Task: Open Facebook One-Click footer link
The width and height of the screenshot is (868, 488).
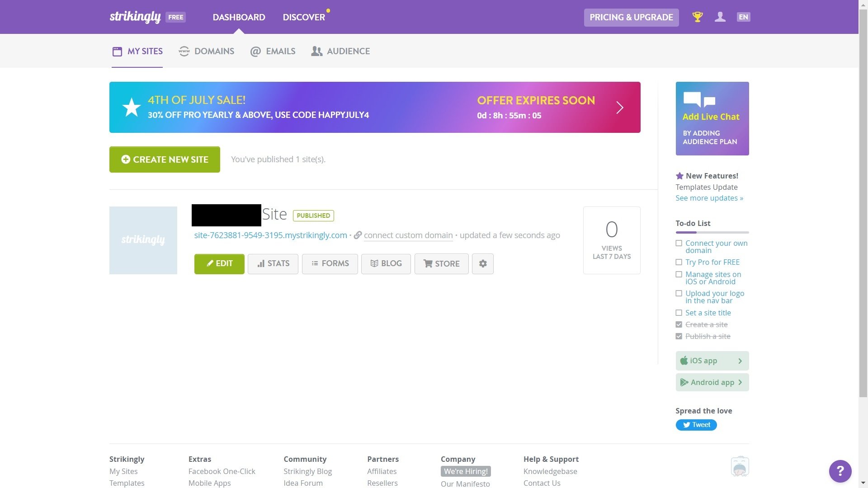Action: pyautogui.click(x=222, y=471)
